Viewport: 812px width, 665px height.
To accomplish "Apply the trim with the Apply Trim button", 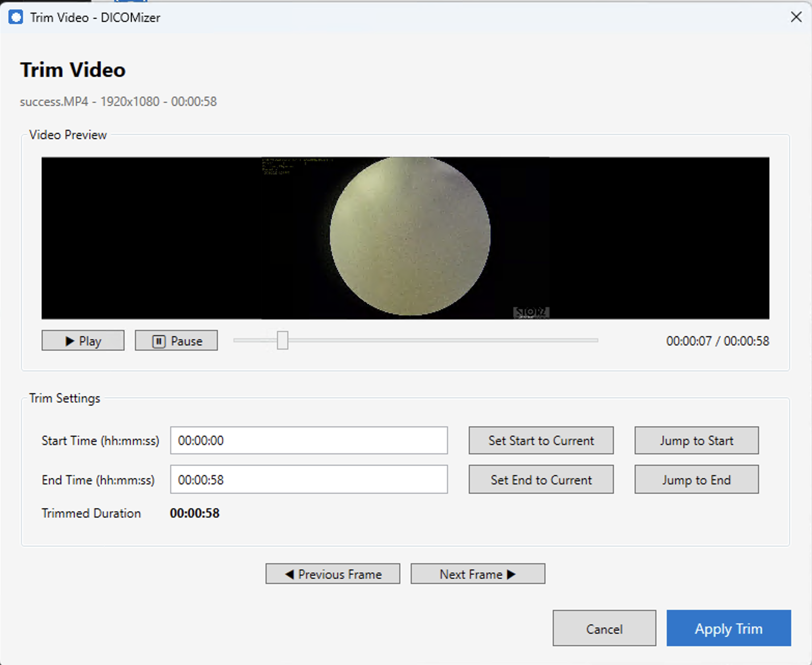I will tap(728, 628).
